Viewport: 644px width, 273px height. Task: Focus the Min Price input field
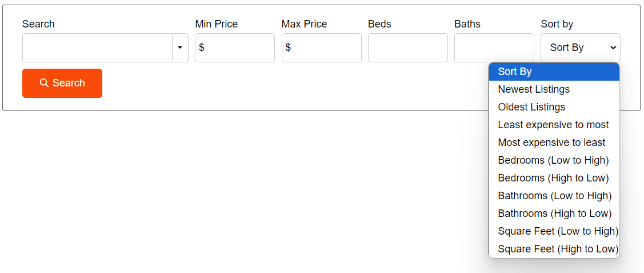point(239,48)
